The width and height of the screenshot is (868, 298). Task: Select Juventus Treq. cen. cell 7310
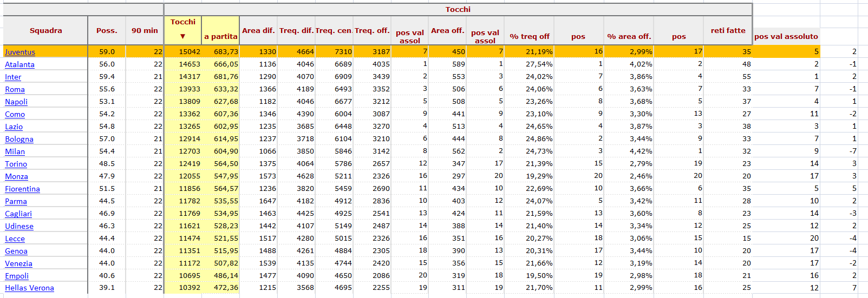(x=334, y=51)
